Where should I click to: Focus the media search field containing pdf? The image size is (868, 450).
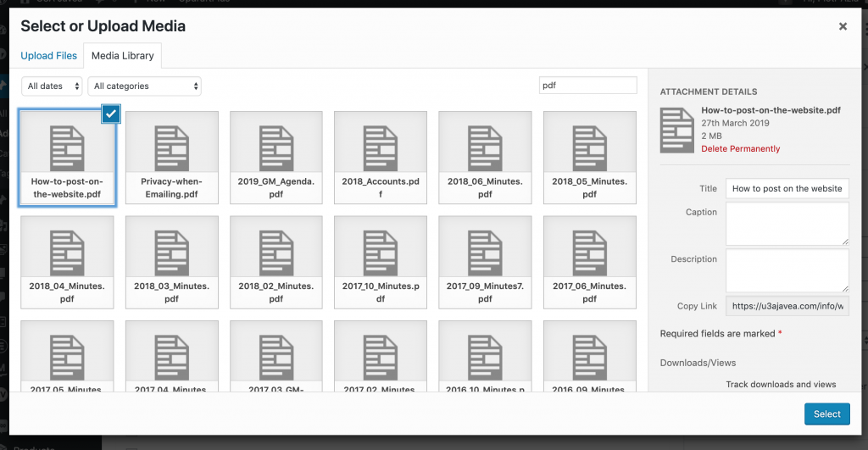point(588,86)
